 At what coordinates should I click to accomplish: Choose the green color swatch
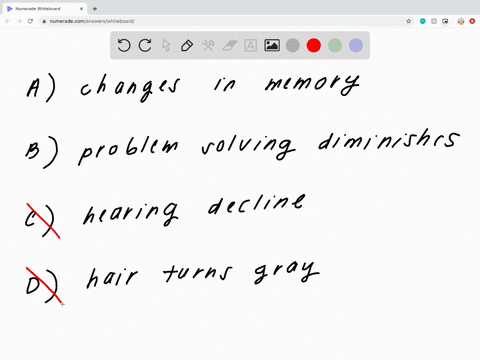coord(335,45)
